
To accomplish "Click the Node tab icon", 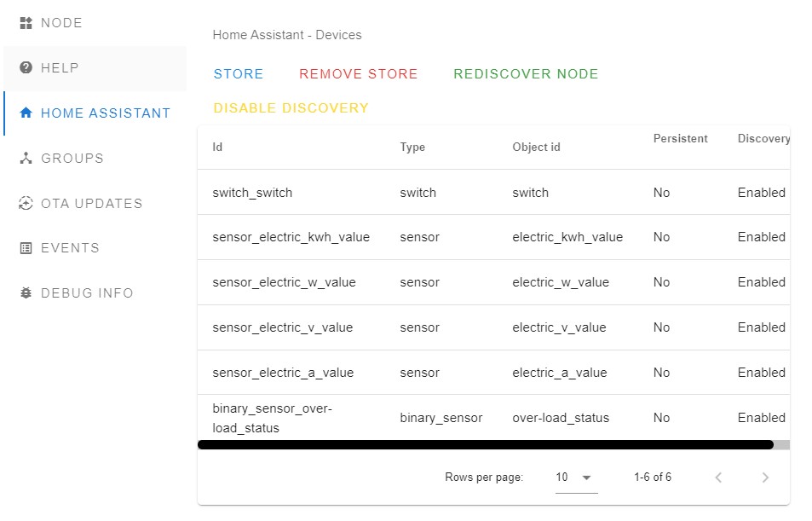I will (x=26, y=23).
